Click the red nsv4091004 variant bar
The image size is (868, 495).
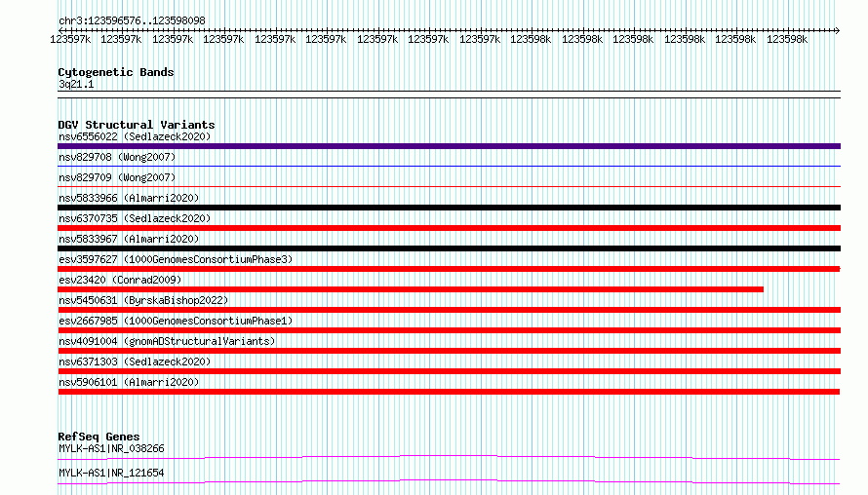[449, 351]
